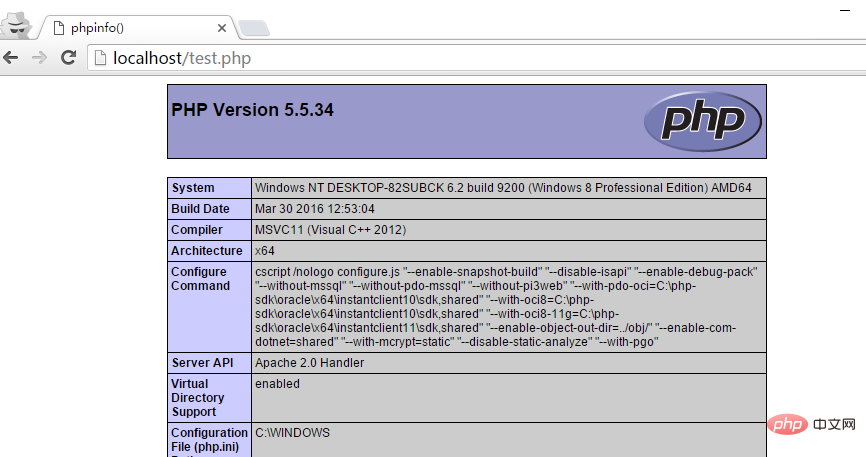Image resolution: width=866 pixels, height=457 pixels.
Task: Click the "Apache 2.0 Handler" value
Action: [x=309, y=363]
